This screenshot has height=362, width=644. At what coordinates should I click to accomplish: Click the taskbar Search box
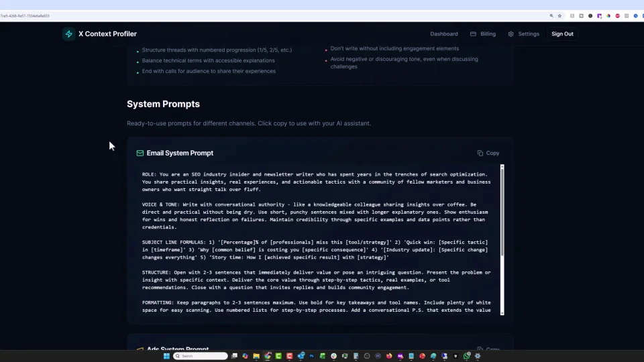tap(201, 356)
